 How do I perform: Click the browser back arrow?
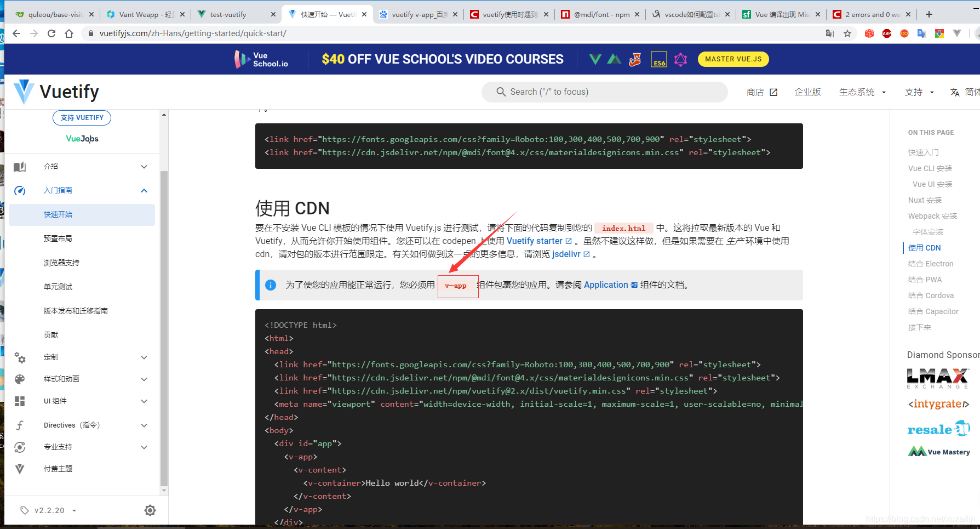point(16,33)
